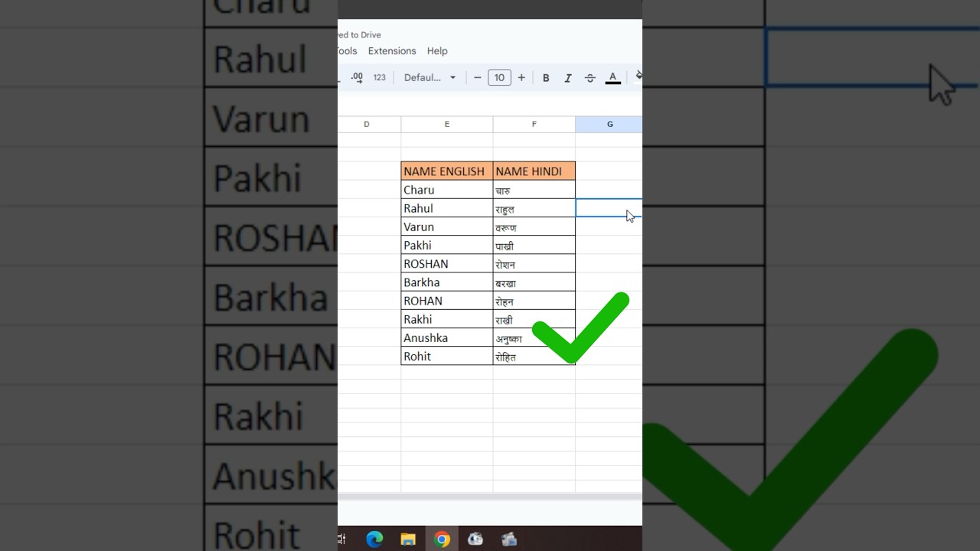
Task: Open the Extensions menu
Action: coord(392,51)
